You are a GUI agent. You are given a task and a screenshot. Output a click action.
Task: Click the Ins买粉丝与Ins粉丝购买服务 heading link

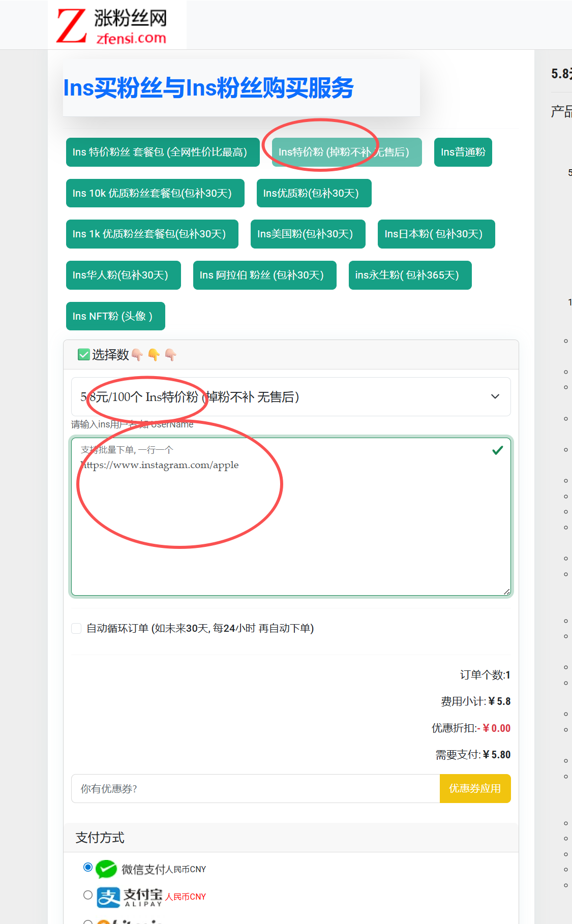[208, 88]
